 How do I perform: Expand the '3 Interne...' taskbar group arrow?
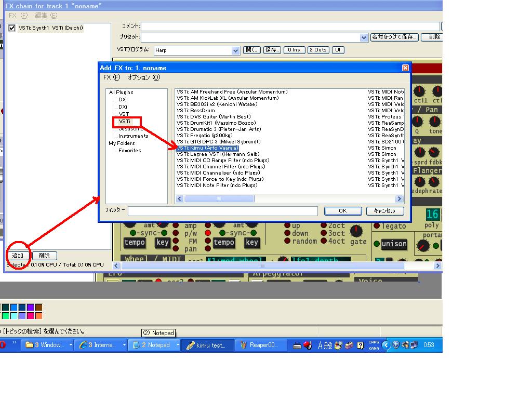[x=124, y=345]
